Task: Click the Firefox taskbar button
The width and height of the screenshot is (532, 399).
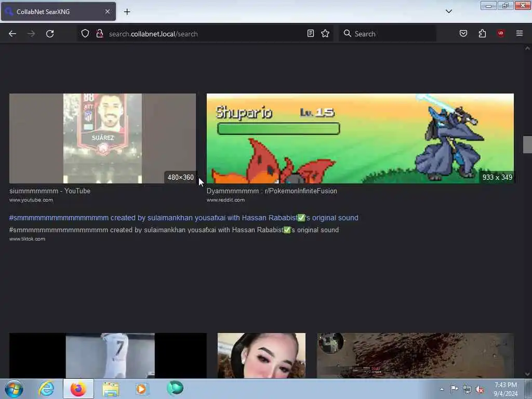Action: click(78, 389)
